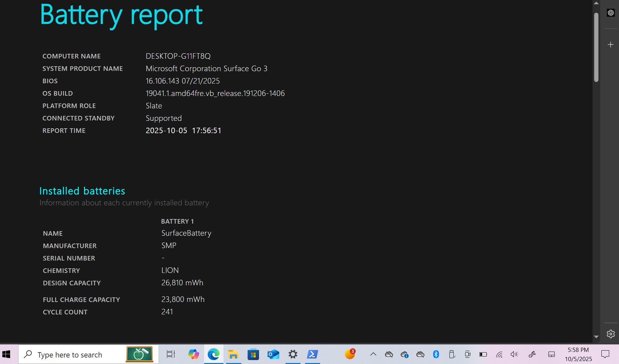619x364 pixels.
Task: Click the Task View button
Action: [x=171, y=354]
